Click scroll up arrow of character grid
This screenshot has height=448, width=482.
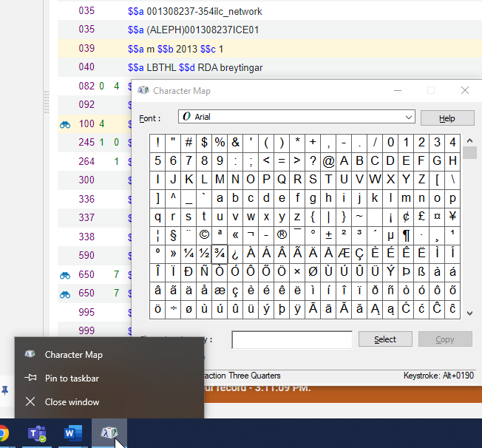pos(469,140)
